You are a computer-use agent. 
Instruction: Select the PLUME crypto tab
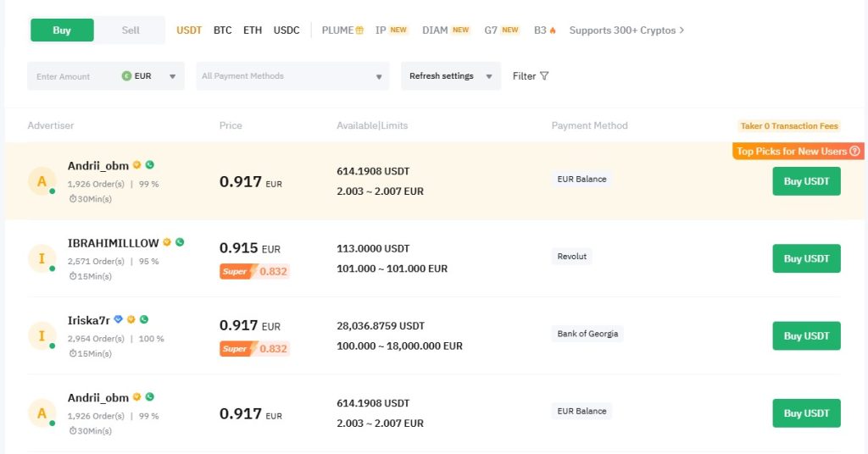click(x=342, y=30)
